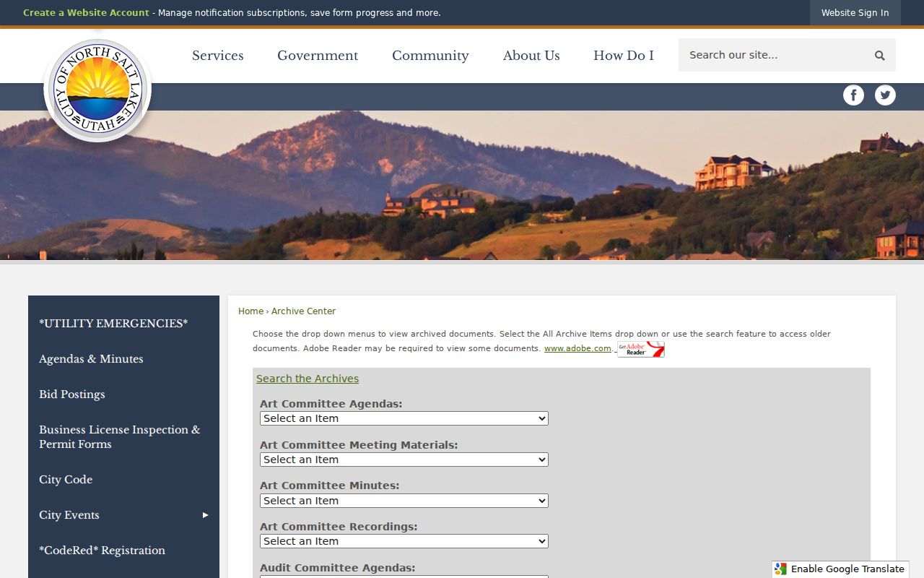The height and width of the screenshot is (578, 924).
Task: Click Create a Website Account link
Action: [86, 13]
